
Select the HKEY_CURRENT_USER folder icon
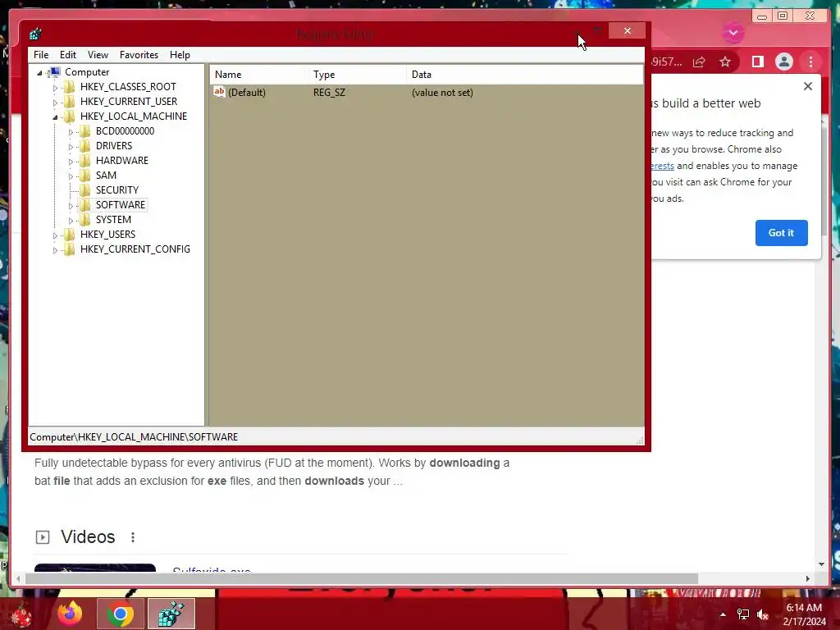pyautogui.click(x=69, y=101)
